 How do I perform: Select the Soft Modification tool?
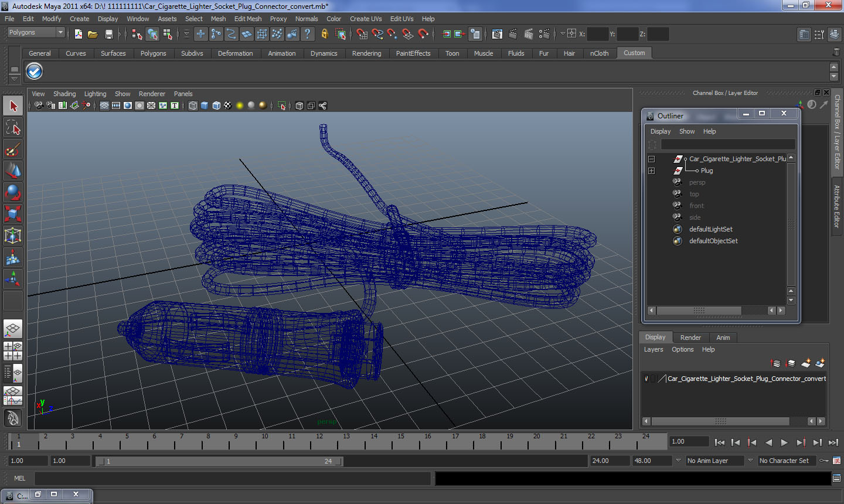tap(13, 257)
